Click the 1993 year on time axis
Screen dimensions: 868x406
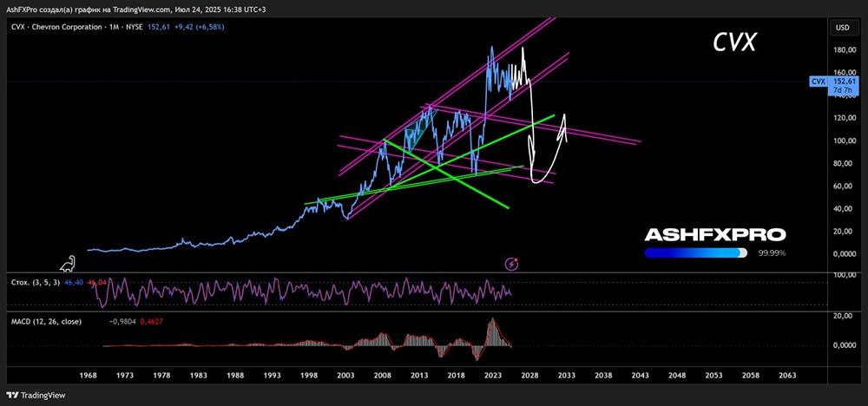click(273, 375)
